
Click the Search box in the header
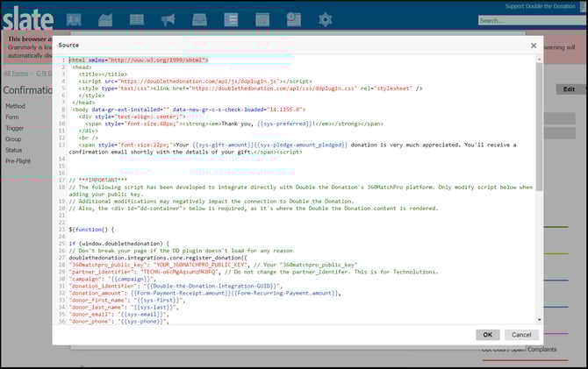530,20
